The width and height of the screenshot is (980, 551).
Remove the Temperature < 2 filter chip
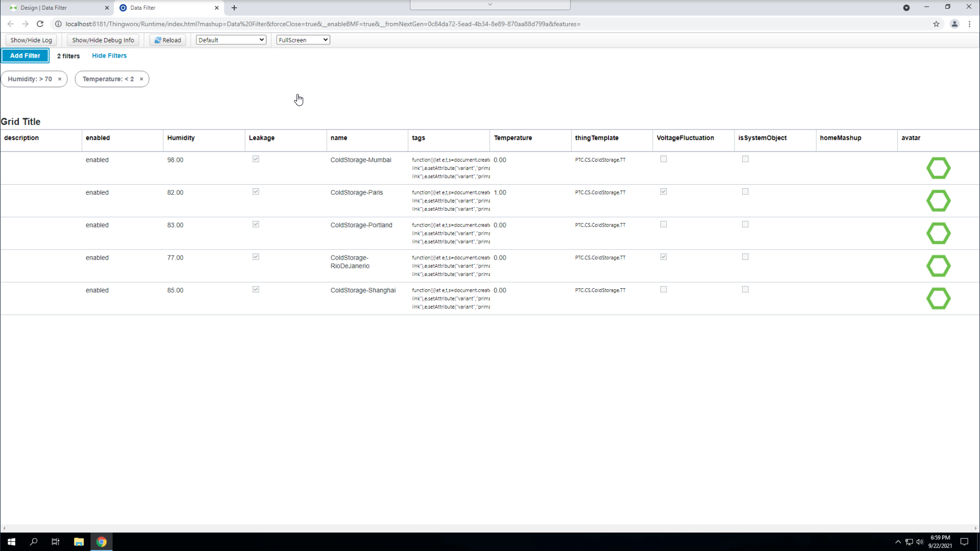(141, 79)
